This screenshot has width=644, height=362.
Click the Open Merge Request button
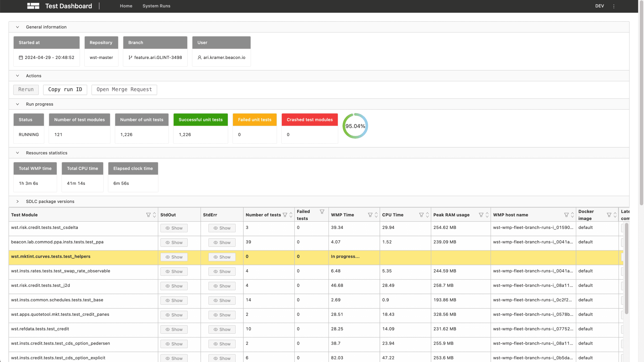pyautogui.click(x=124, y=90)
